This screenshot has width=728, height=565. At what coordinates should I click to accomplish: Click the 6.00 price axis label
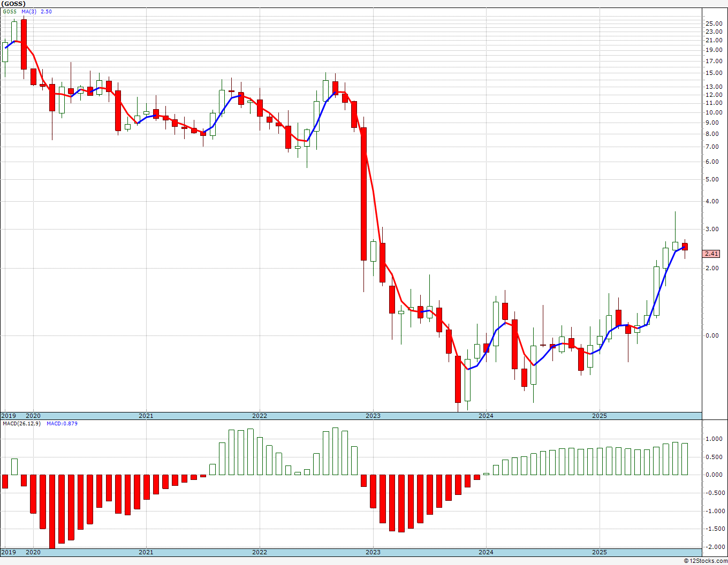pos(712,162)
